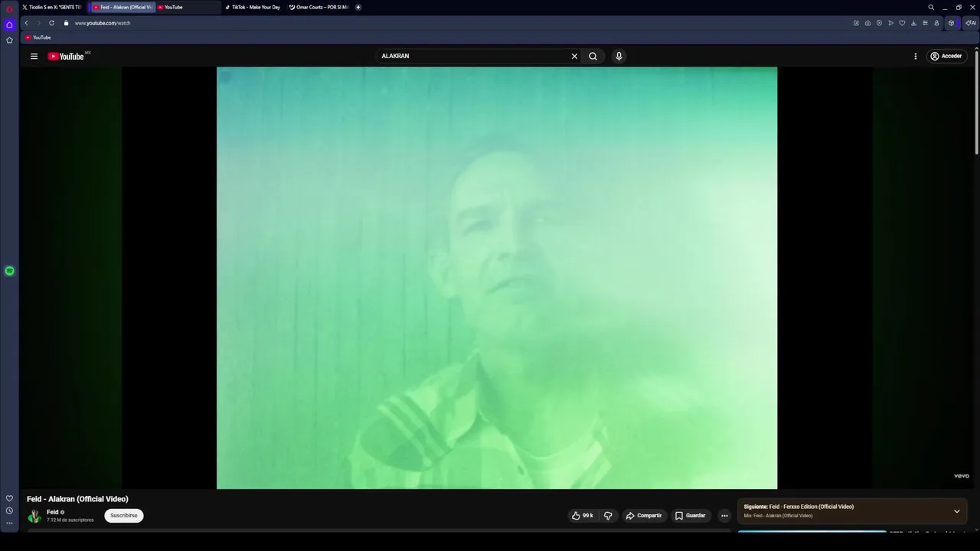Open Spotify from the sidebar
Screen dimensions: 980x551
pos(9,271)
